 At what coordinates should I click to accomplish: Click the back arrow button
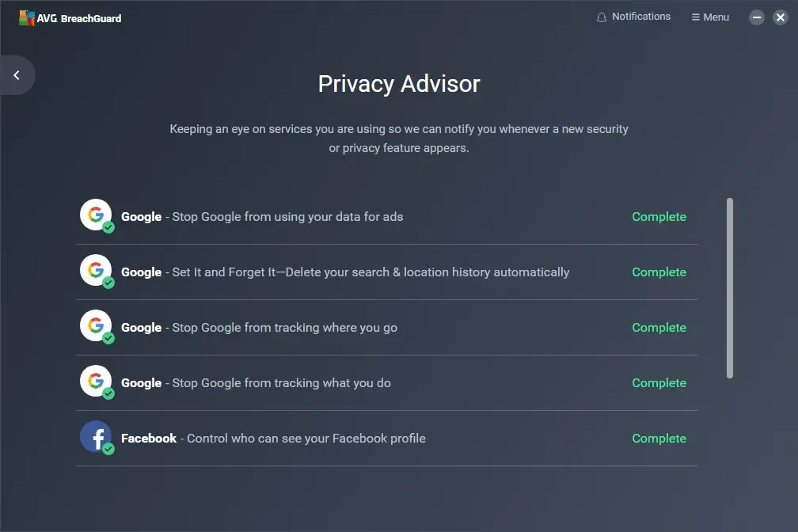click(x=17, y=75)
